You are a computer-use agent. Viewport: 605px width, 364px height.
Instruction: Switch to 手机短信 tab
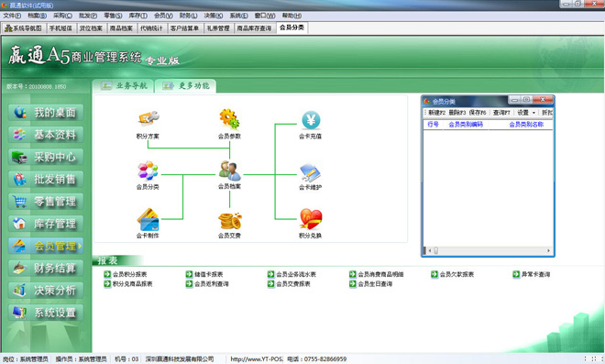point(60,28)
